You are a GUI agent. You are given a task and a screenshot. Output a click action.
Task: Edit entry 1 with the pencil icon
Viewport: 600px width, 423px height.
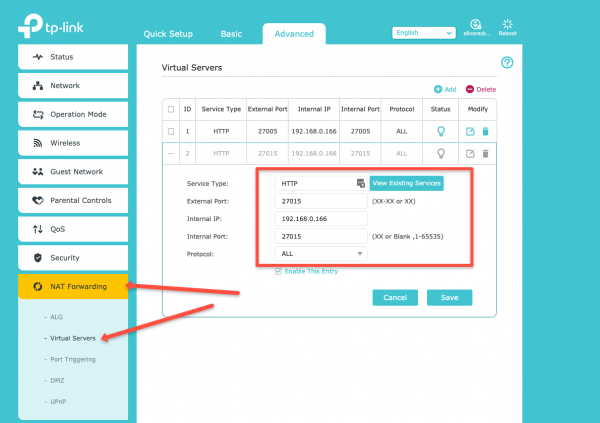470,131
